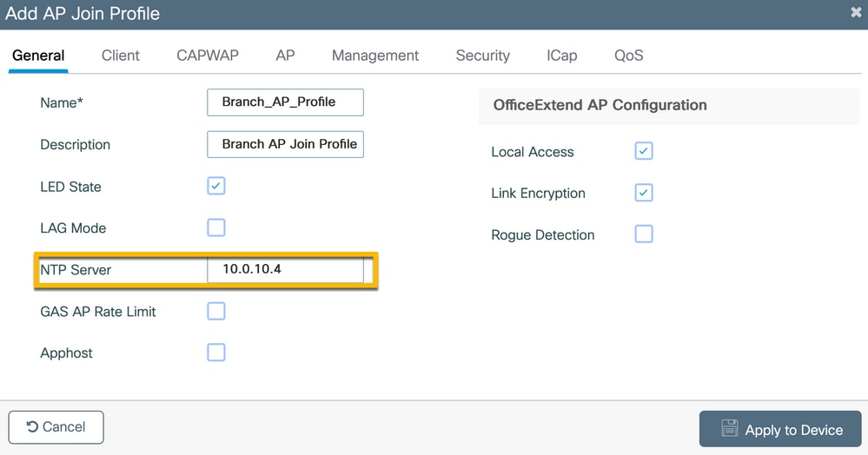Image resolution: width=868 pixels, height=455 pixels.
Task: Disable Local Access checkbox
Action: (x=644, y=151)
